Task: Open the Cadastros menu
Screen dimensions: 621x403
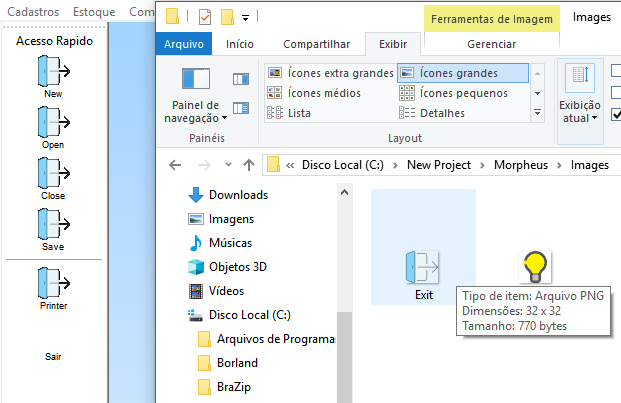Action: click(33, 12)
